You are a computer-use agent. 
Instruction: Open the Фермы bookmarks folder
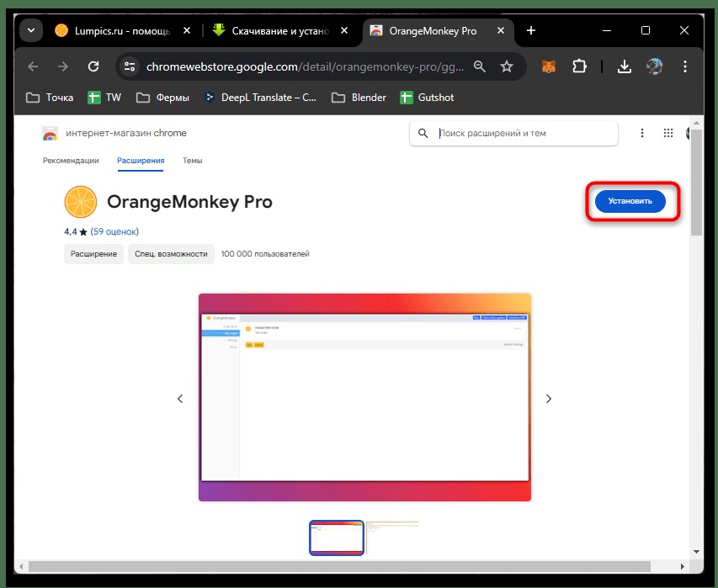click(x=162, y=98)
